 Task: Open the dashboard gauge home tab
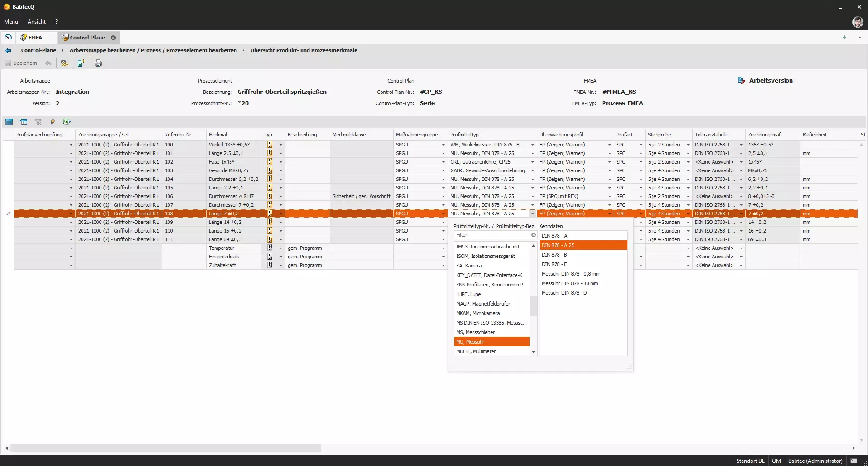point(8,37)
